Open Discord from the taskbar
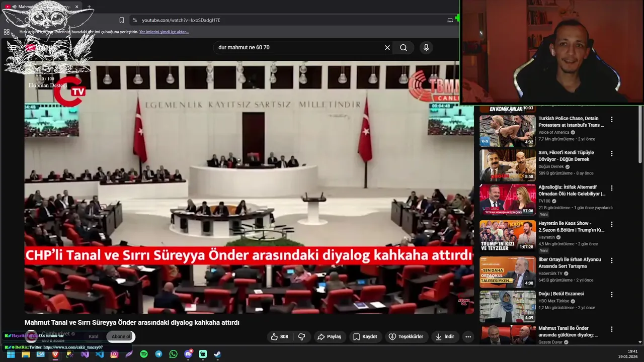Image resolution: width=644 pixels, height=362 pixels. 188,354
